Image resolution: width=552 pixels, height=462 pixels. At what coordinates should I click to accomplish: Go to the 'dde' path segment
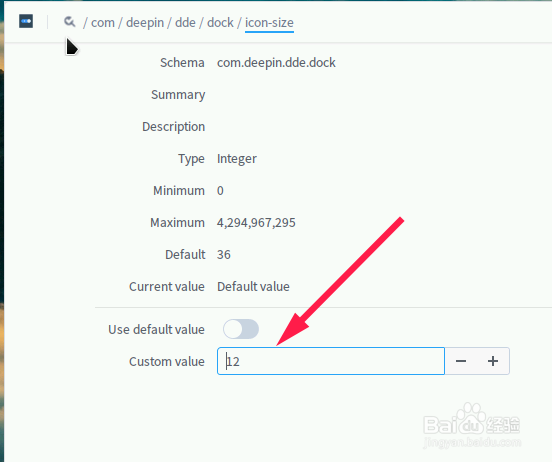[x=185, y=23]
